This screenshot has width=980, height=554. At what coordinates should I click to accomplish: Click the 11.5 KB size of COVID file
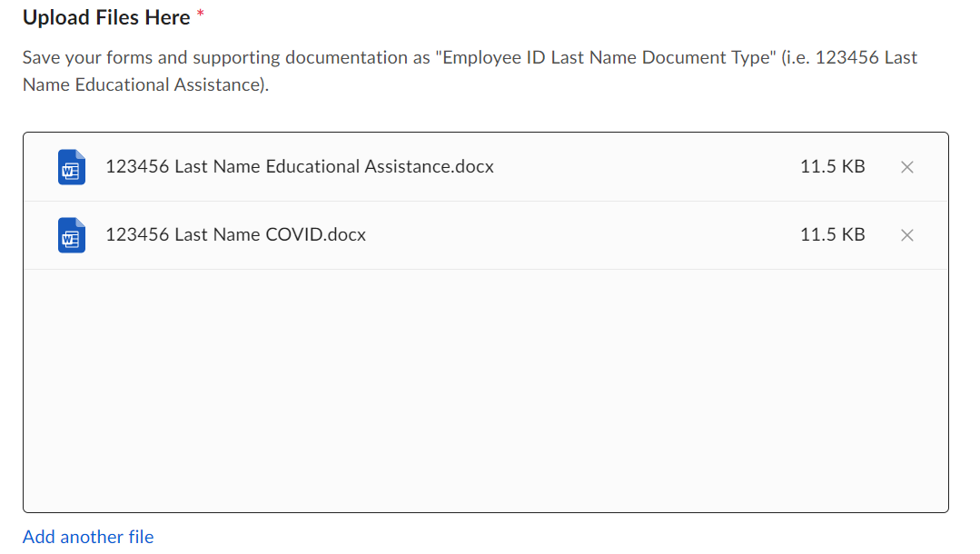point(833,234)
